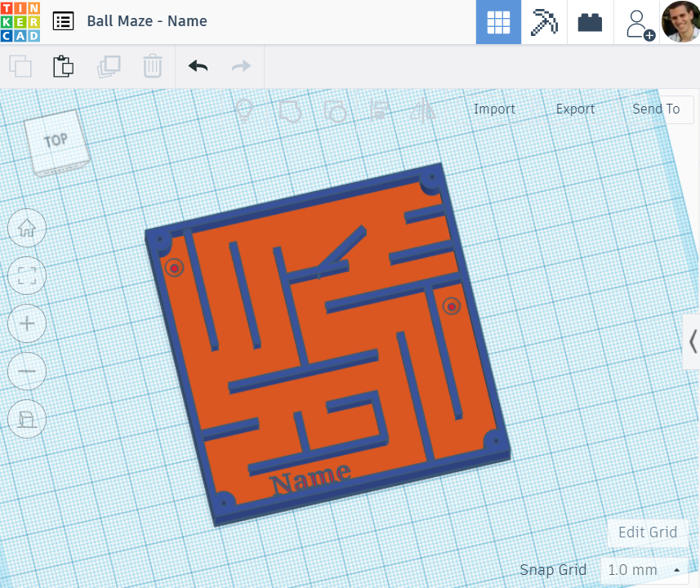Zoom in using the plus icon

coord(26,323)
